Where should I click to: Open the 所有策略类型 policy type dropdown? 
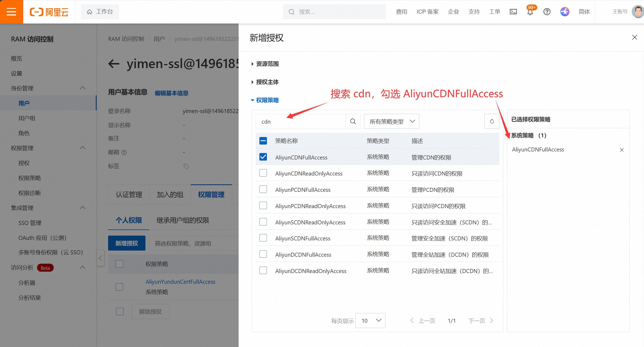(x=391, y=122)
